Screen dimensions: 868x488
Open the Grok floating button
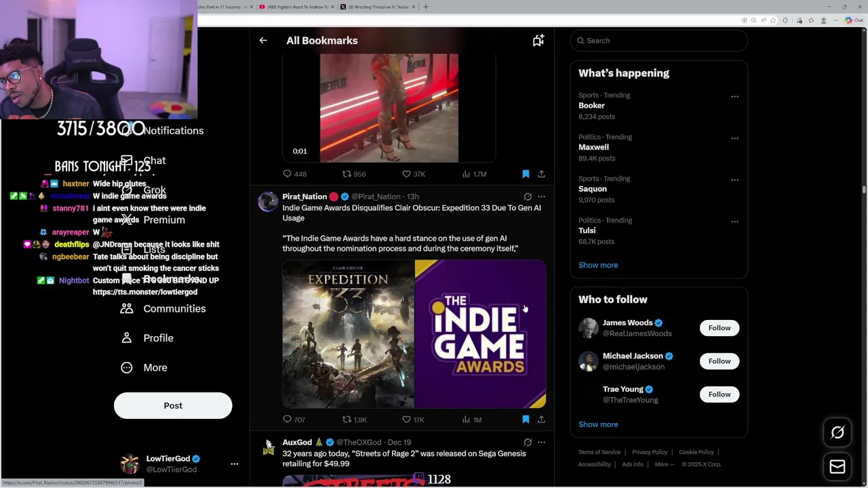[837, 432]
